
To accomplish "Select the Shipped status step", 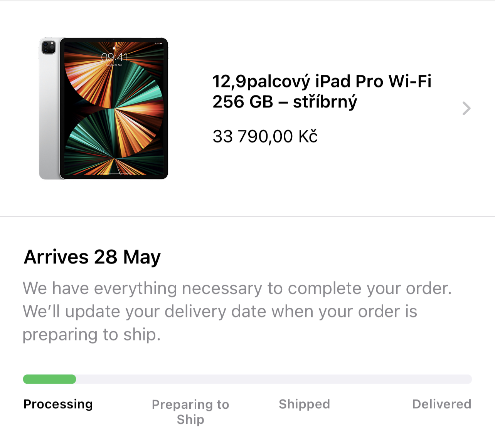I will pos(304,404).
